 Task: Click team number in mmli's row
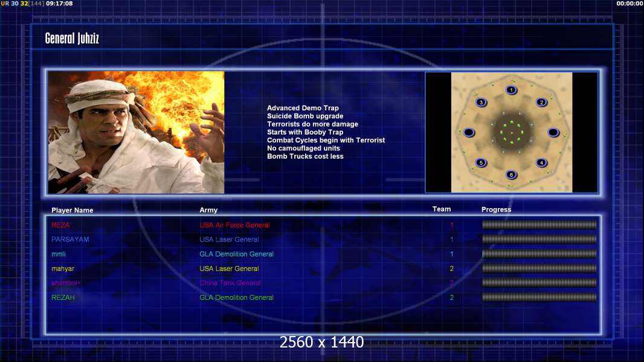click(x=452, y=254)
